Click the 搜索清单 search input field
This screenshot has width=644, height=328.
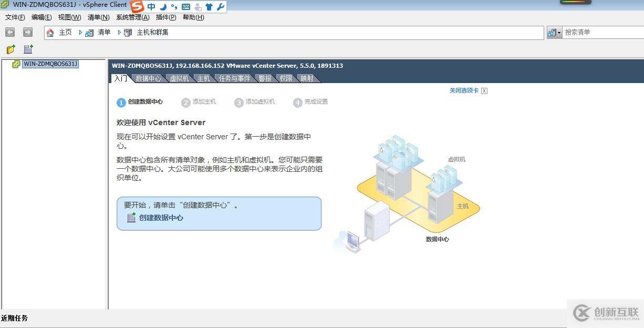pyautogui.click(x=603, y=33)
